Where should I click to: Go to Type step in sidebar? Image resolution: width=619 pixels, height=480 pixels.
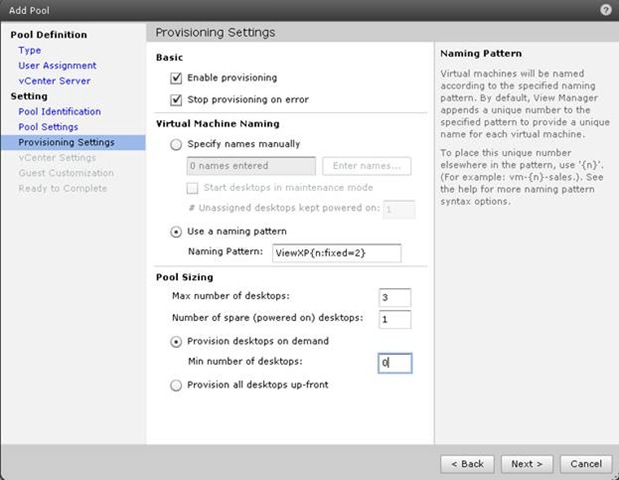click(30, 51)
